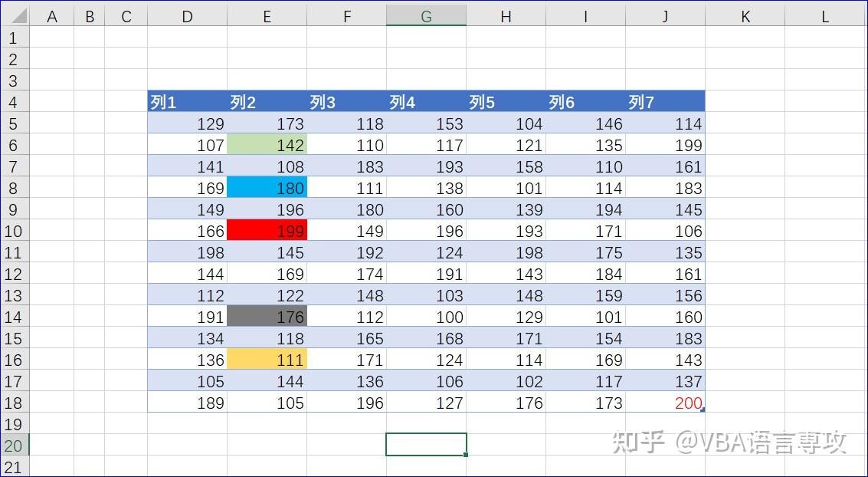
Task: Select column D header
Action: click(x=187, y=16)
